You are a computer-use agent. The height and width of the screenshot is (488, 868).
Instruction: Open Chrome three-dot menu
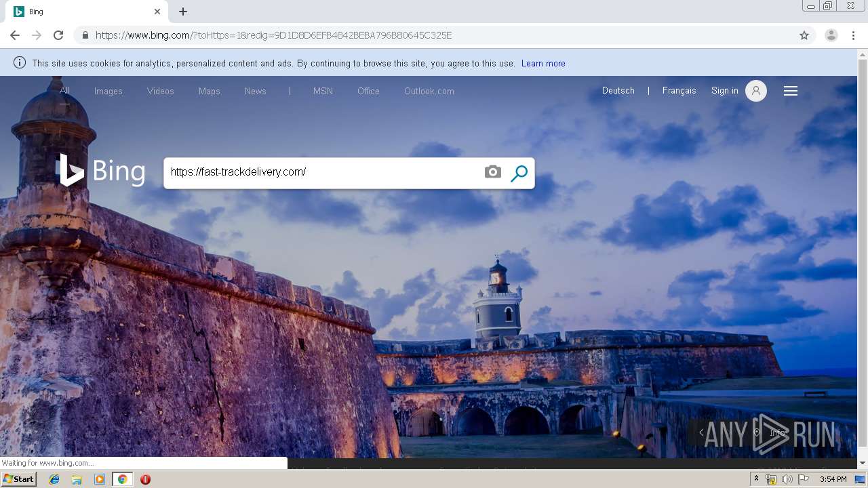[x=854, y=35]
